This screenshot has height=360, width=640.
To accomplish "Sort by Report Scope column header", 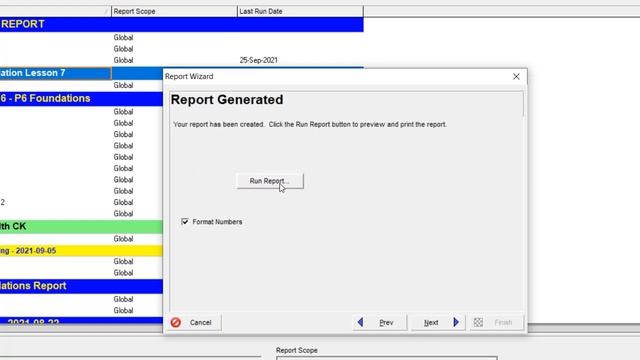I will point(174,11).
